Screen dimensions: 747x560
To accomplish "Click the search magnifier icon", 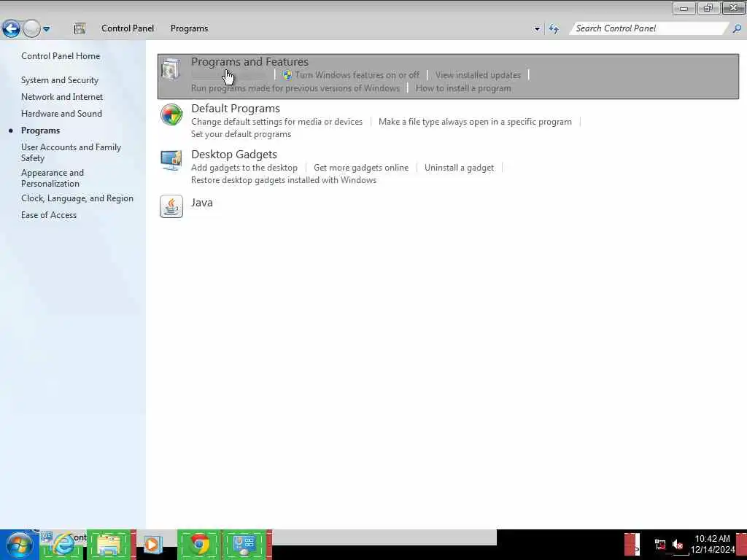I will [x=737, y=28].
